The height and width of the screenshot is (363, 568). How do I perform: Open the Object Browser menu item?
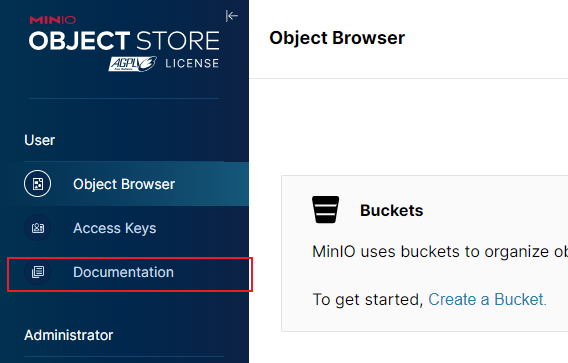(x=124, y=184)
